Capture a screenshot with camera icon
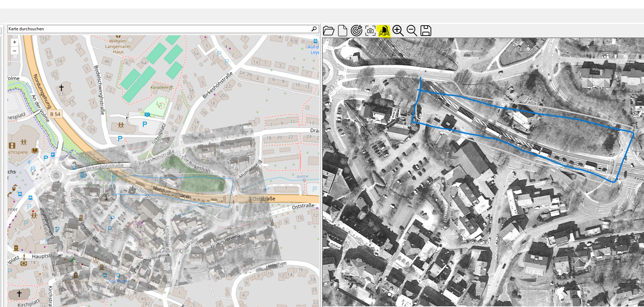Image resolution: width=644 pixels, height=307 pixels. [x=370, y=31]
